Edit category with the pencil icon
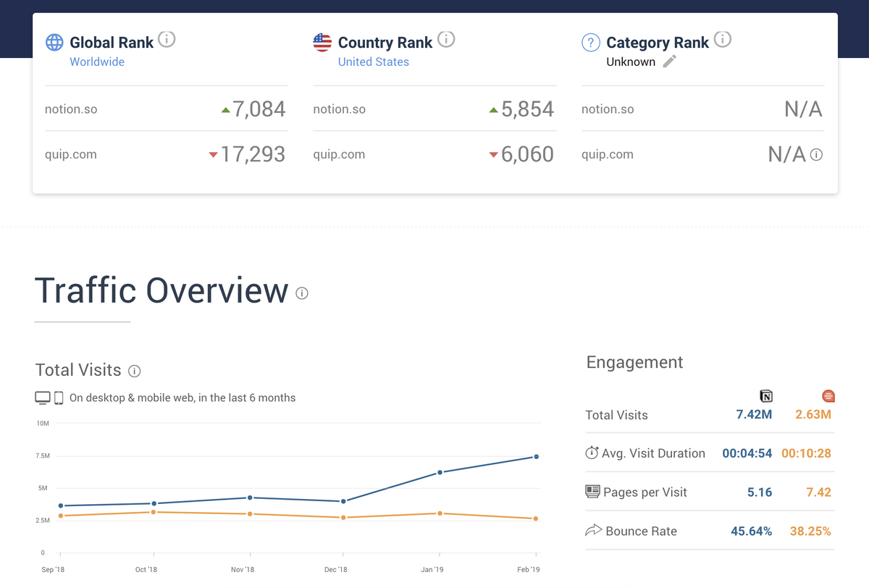The height and width of the screenshot is (588, 869). (670, 62)
